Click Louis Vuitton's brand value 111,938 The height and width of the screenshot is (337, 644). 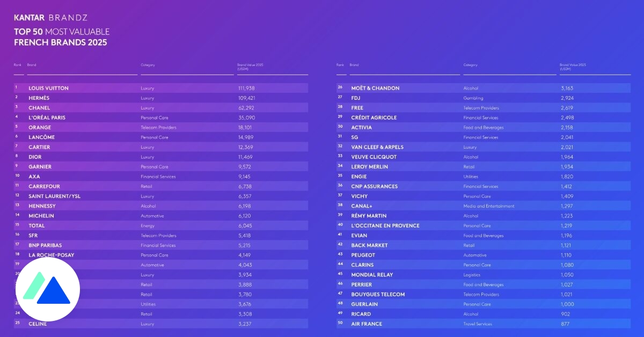click(246, 88)
